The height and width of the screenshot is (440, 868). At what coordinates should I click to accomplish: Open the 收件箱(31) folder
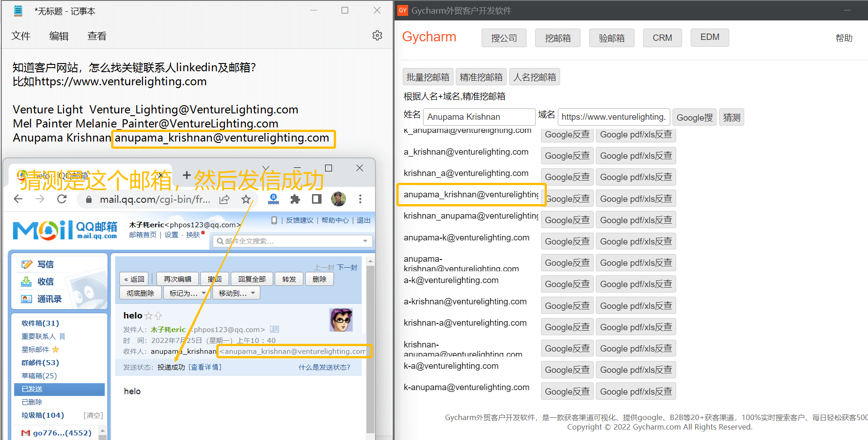(40, 323)
